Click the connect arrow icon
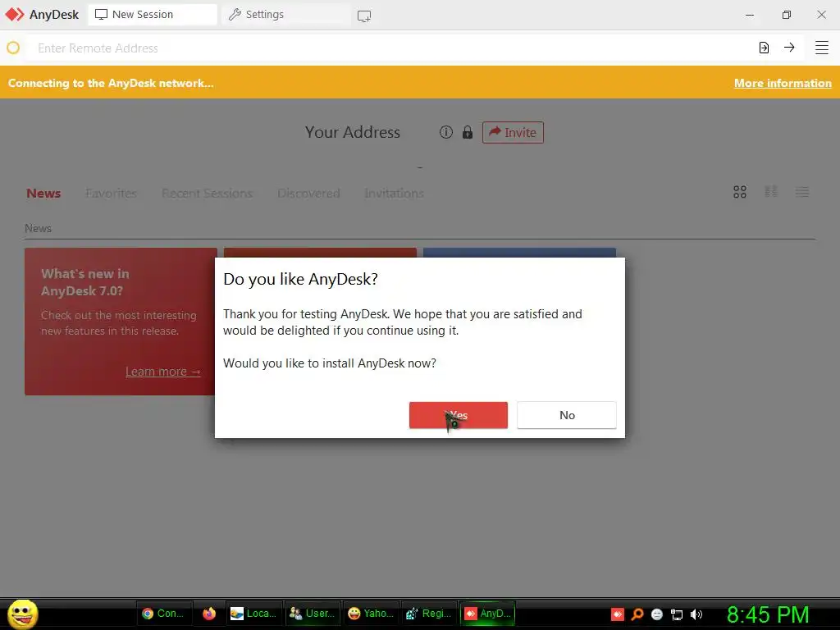Image resolution: width=840 pixels, height=630 pixels. (x=789, y=47)
